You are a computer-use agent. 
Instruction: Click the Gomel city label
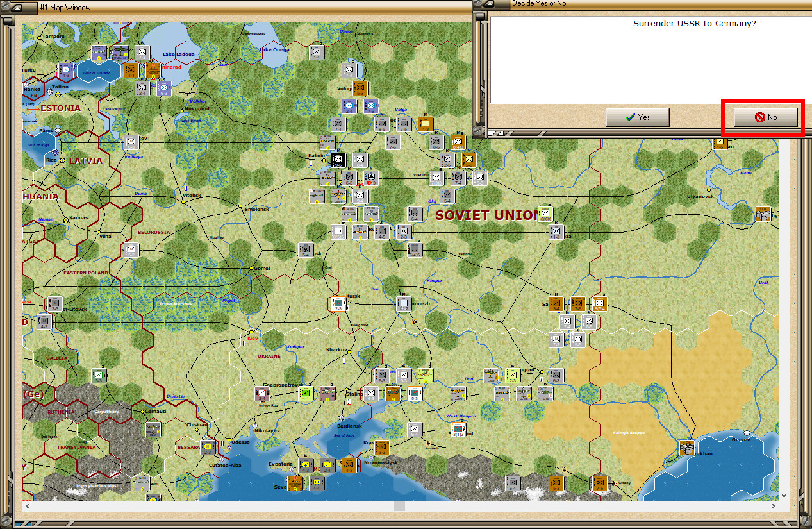(261, 268)
